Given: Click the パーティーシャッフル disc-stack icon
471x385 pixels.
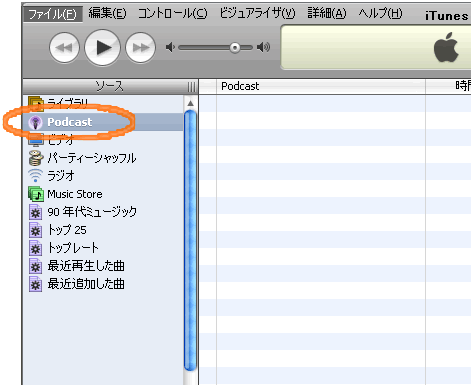Looking at the screenshot, I should pos(36,158).
